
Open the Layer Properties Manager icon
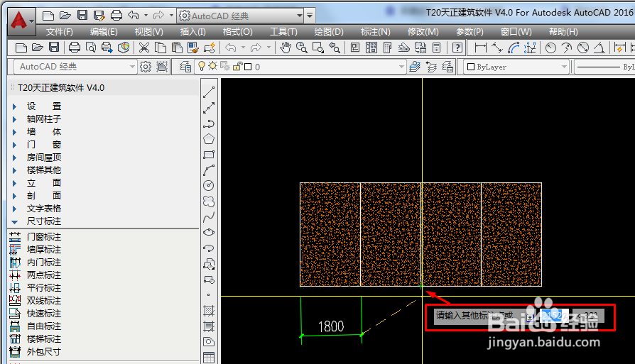pyautogui.click(x=185, y=67)
